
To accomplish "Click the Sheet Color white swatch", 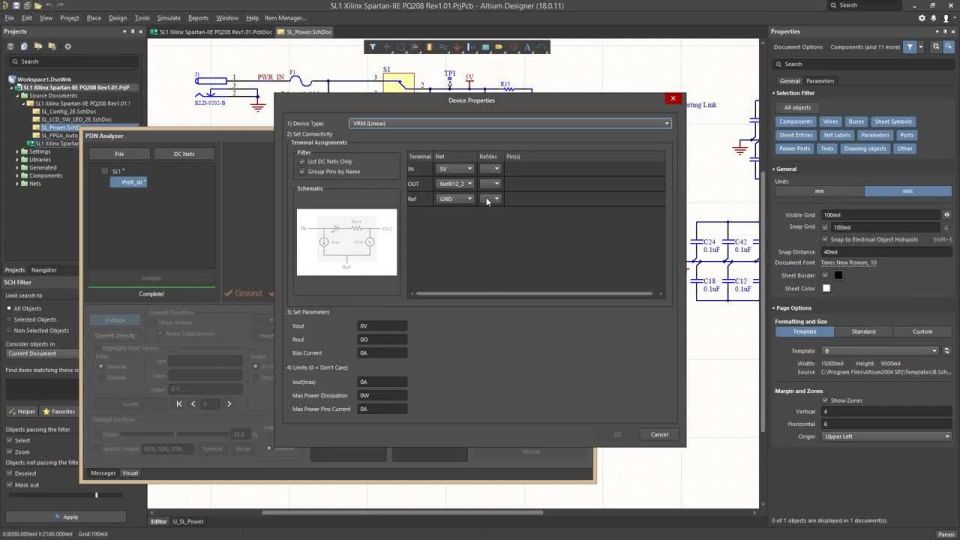I will point(826,288).
